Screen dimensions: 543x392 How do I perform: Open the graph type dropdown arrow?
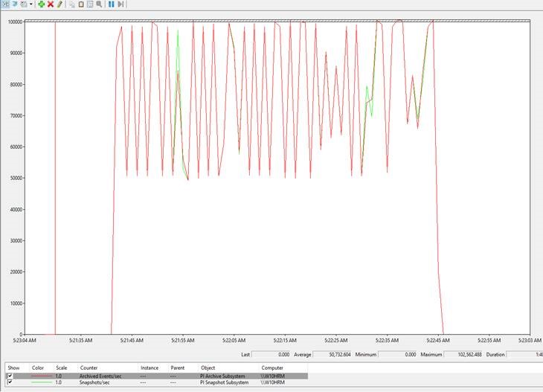click(x=30, y=4)
